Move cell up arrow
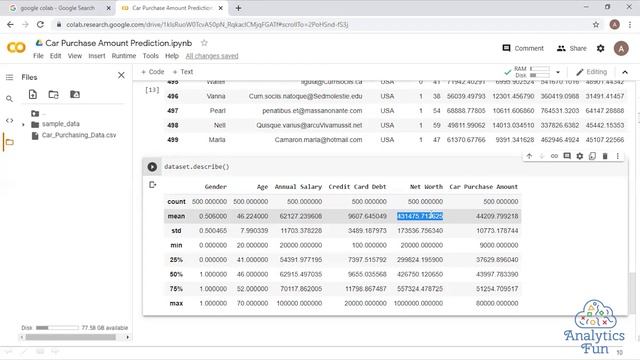Image resolution: width=640 pixels, height=360 pixels. point(529,156)
